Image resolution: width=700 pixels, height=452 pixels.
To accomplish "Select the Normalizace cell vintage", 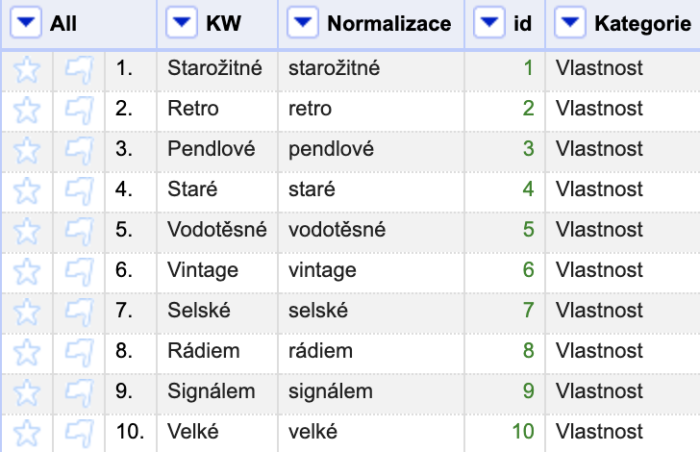I will (371, 270).
